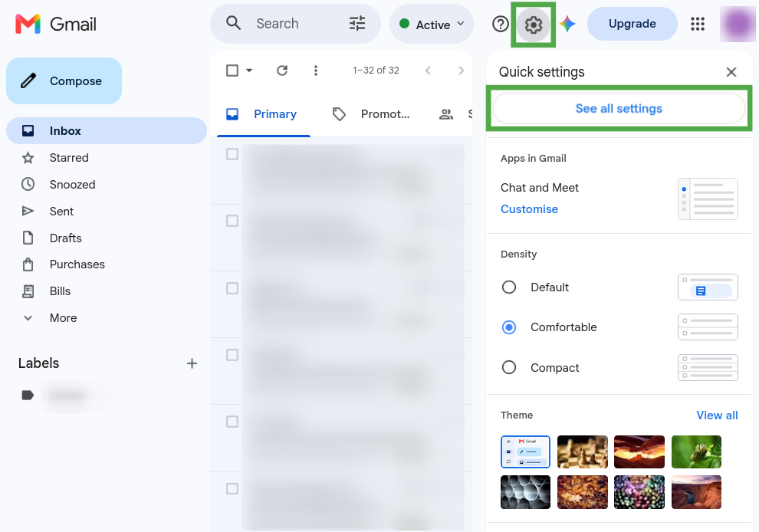Click Customise for Chat and Meet
The width and height of the screenshot is (759, 532).
pos(529,209)
